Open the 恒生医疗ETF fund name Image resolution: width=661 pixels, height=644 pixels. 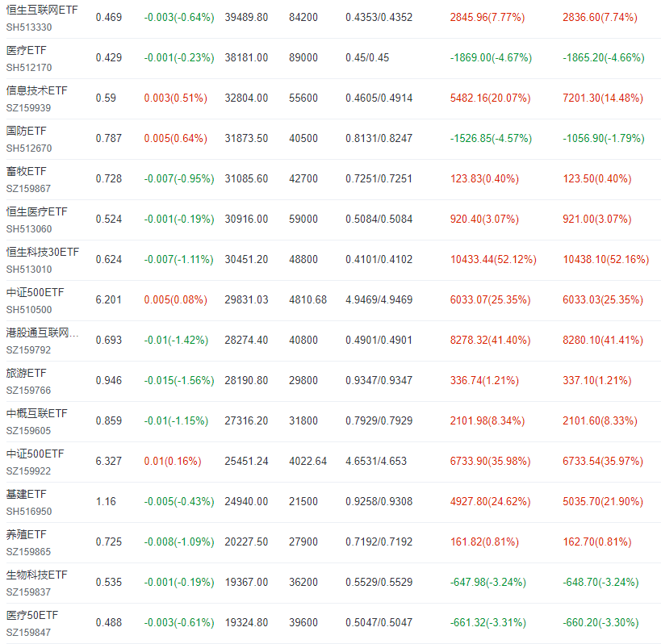coord(36,211)
